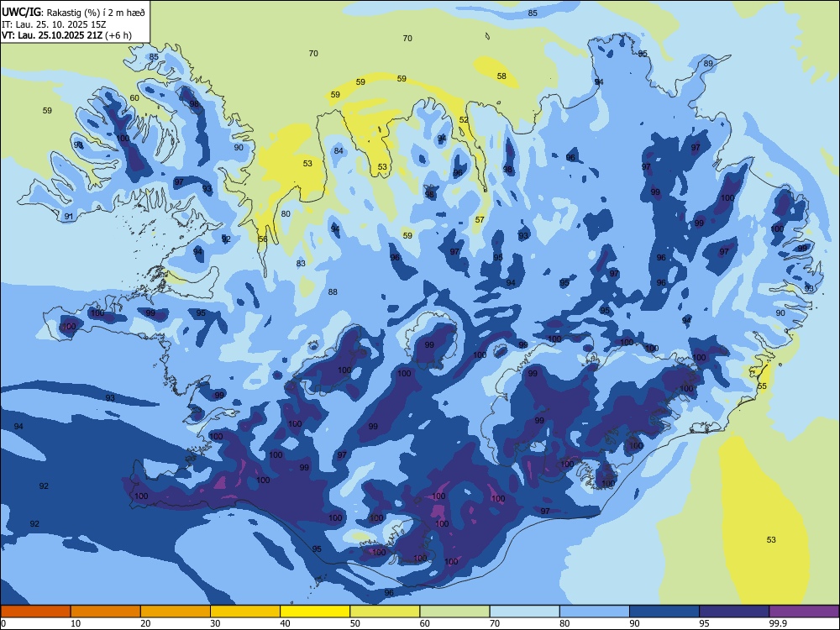Screen dimensions: 840x630
Task: Click the '80' humidity value on the map
Action: point(286,213)
